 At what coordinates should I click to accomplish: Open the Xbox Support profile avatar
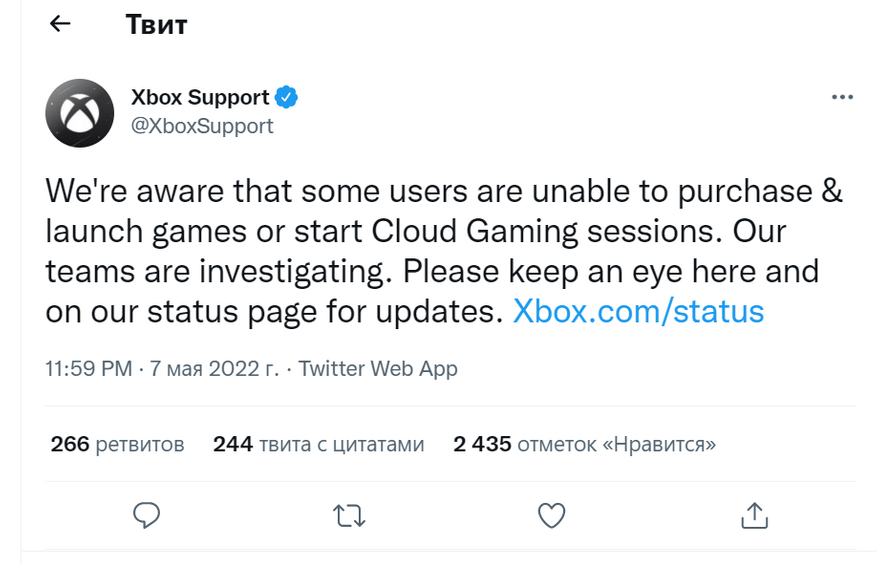(x=79, y=112)
